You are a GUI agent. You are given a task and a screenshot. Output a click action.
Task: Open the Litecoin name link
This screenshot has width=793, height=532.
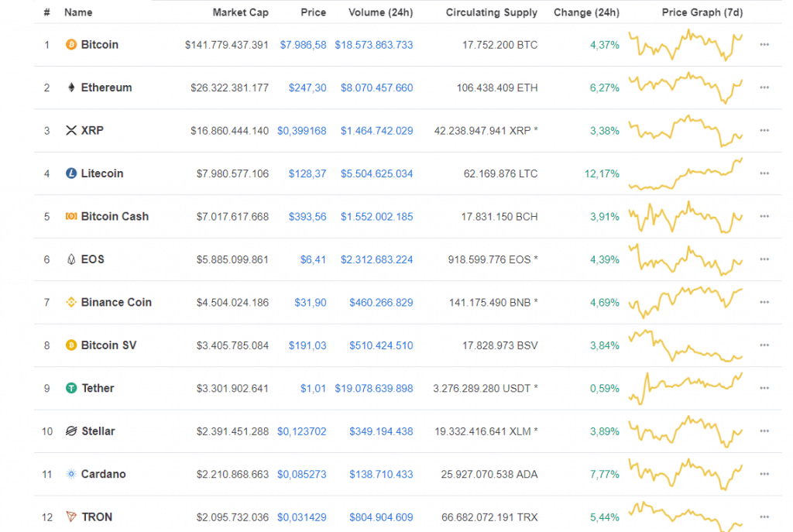pos(102,173)
